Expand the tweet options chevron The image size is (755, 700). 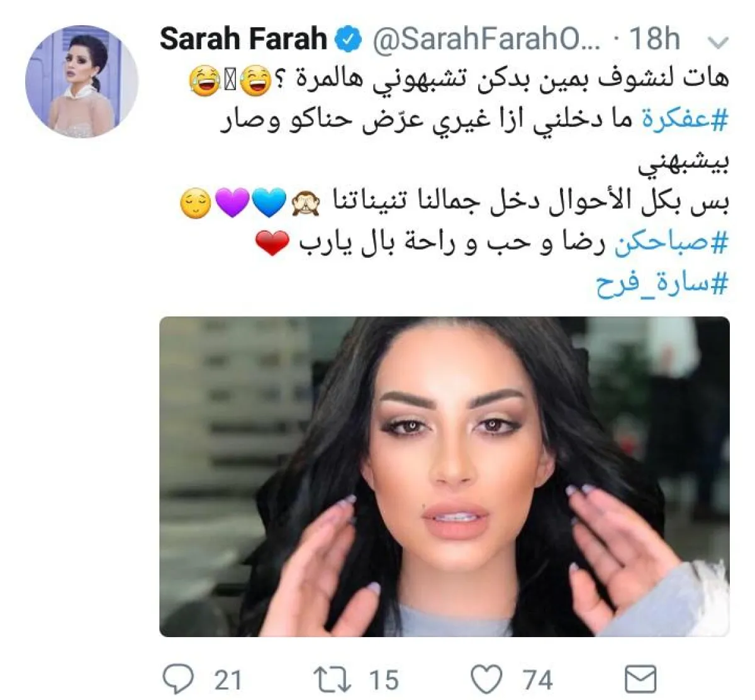[x=717, y=43]
